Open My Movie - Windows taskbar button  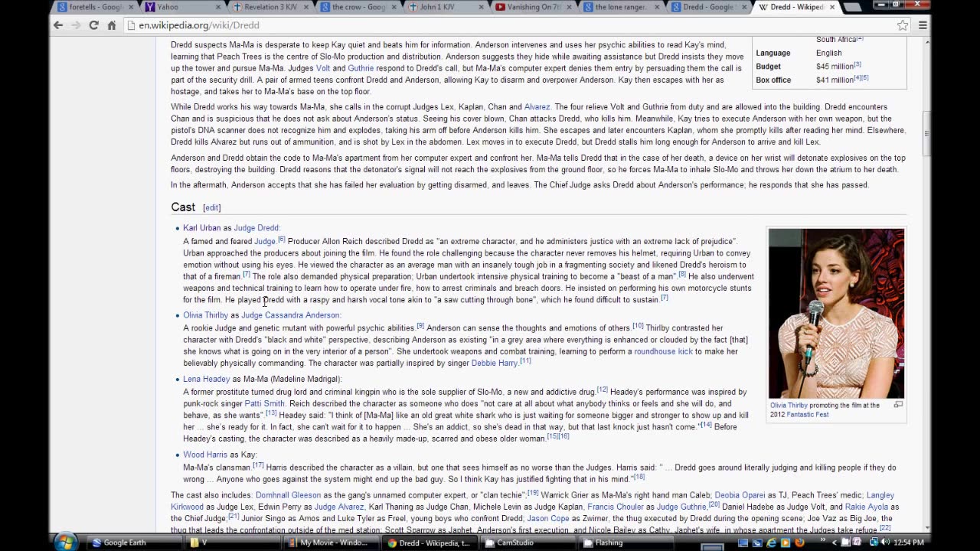[328, 543]
